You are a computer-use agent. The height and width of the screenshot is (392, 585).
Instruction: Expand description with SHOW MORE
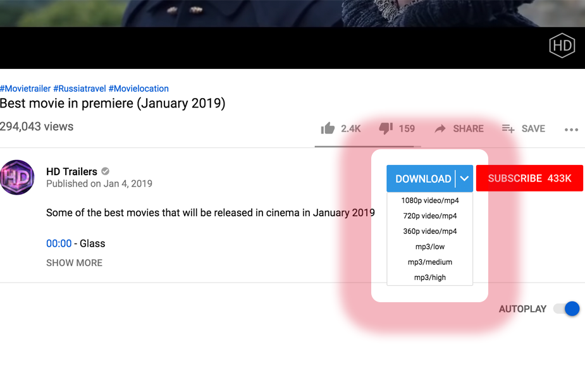(74, 263)
